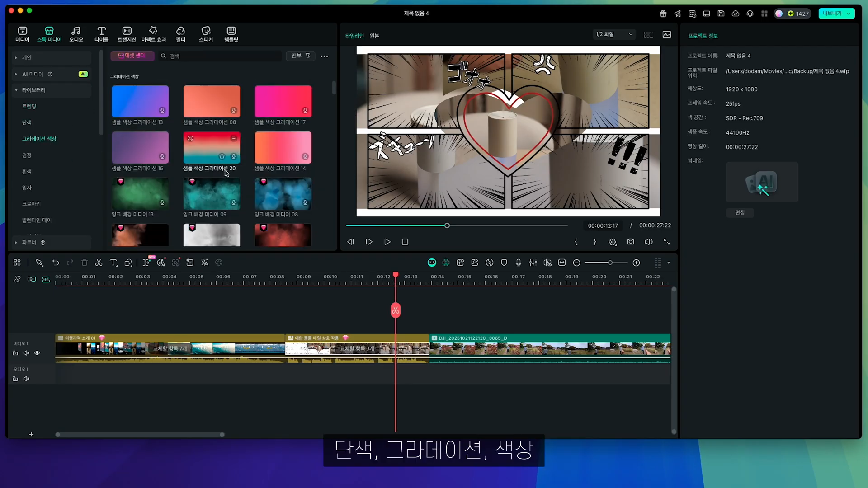This screenshot has width=868, height=488.
Task: Zoom out timeline with minus icon
Action: click(x=576, y=263)
